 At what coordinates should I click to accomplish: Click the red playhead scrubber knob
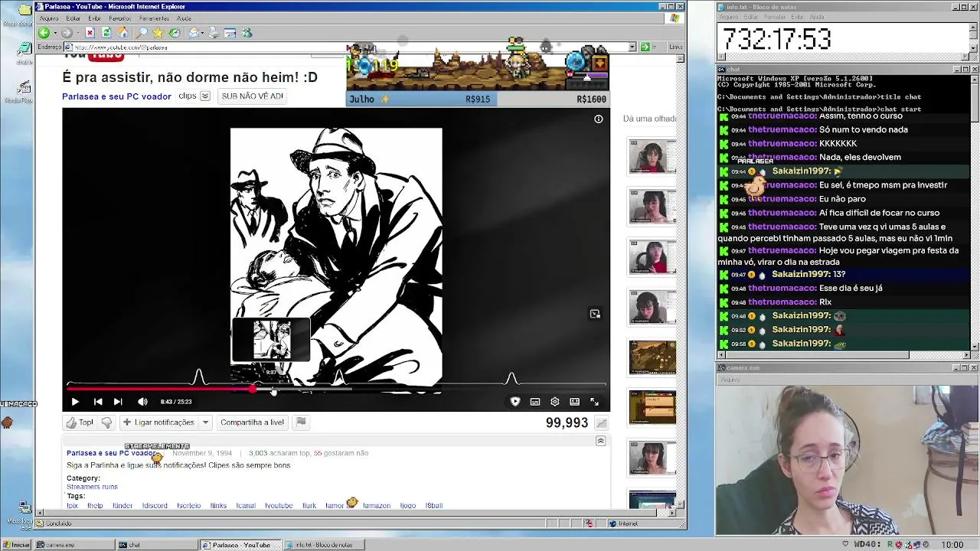pyautogui.click(x=253, y=389)
